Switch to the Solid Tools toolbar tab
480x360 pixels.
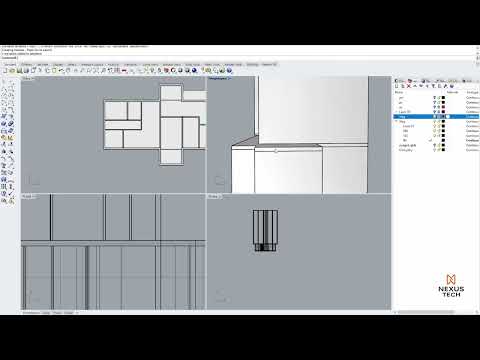point(193,64)
